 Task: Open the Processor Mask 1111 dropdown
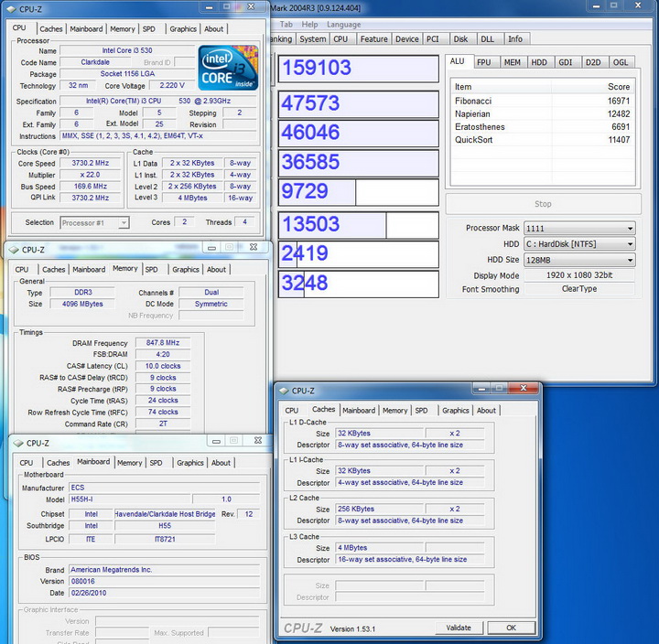[x=579, y=228]
